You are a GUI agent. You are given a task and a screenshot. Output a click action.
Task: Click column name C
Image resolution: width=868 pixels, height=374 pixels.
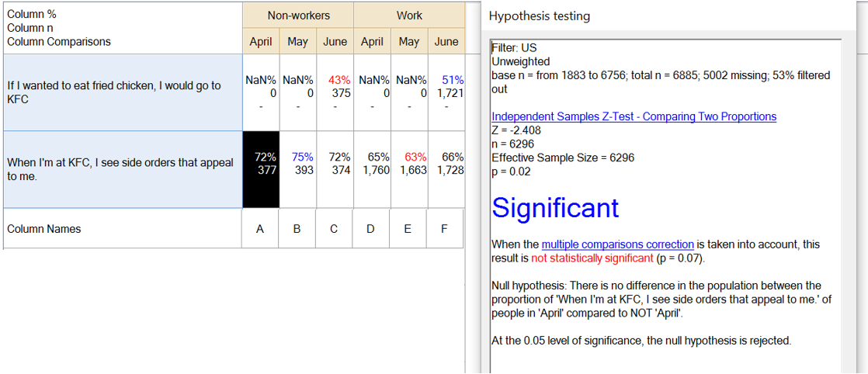tap(334, 228)
